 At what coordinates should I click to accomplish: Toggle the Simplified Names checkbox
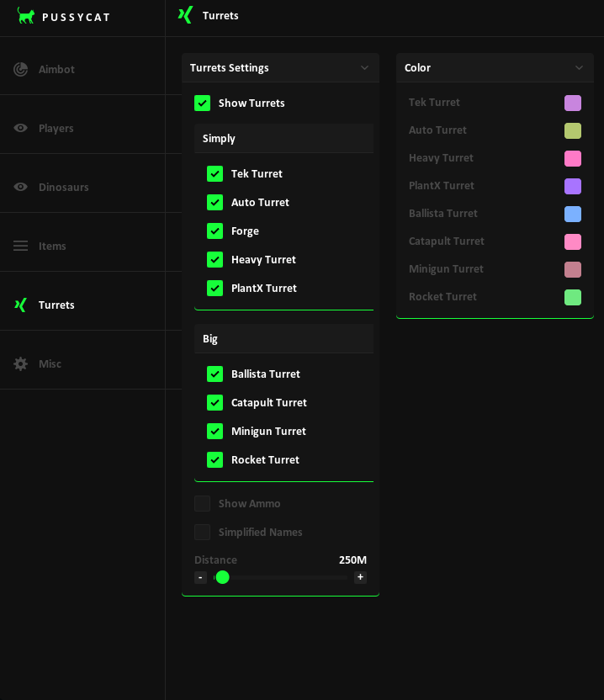[203, 533]
